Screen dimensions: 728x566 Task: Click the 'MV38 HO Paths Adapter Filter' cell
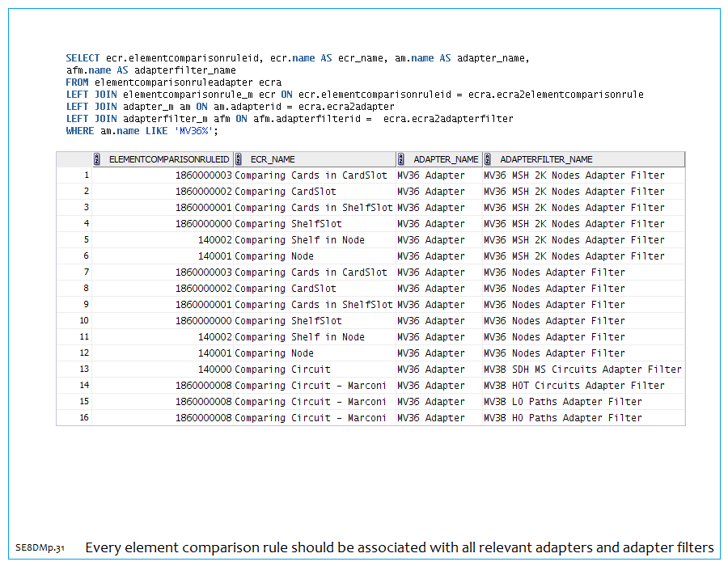pos(562,418)
